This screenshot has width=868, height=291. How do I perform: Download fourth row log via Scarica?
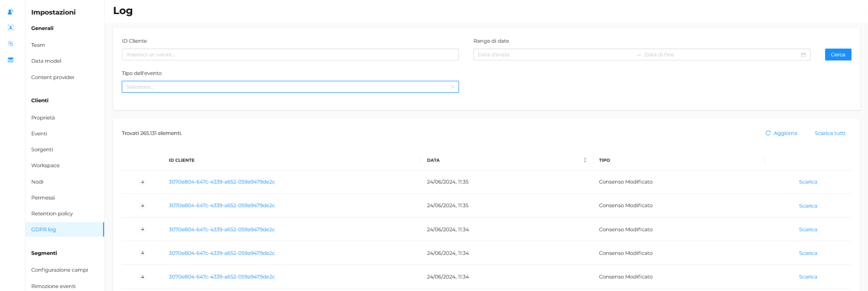coord(808,253)
